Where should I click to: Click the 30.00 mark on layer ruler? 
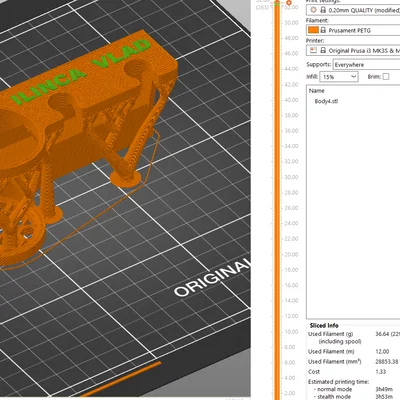[x=291, y=177]
